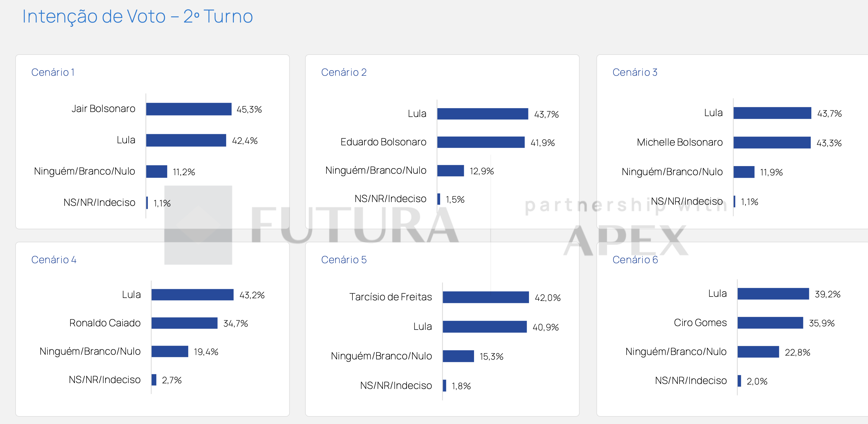The image size is (868, 424).
Task: Click the "Intenção de Voto – 2º Turno" title
Action: [137, 16]
